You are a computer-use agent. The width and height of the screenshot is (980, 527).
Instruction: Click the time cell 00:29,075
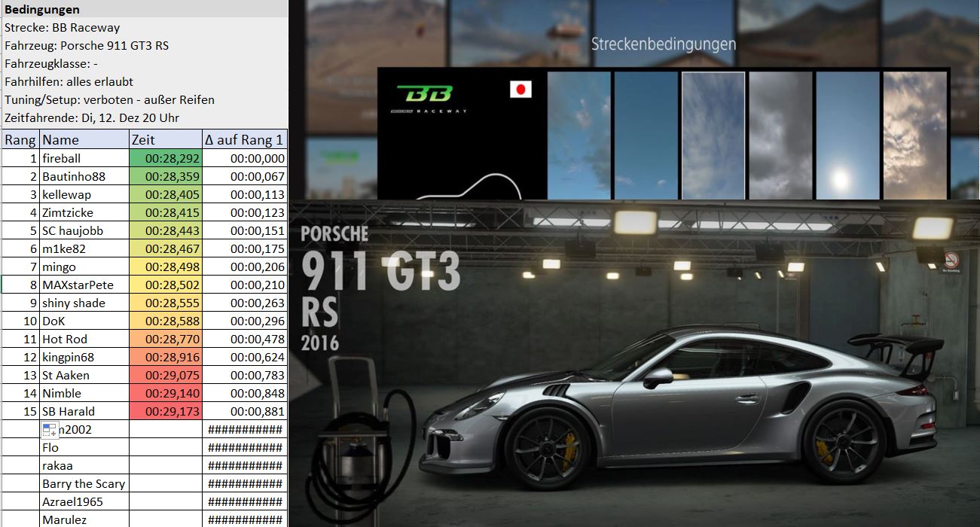[x=166, y=375]
